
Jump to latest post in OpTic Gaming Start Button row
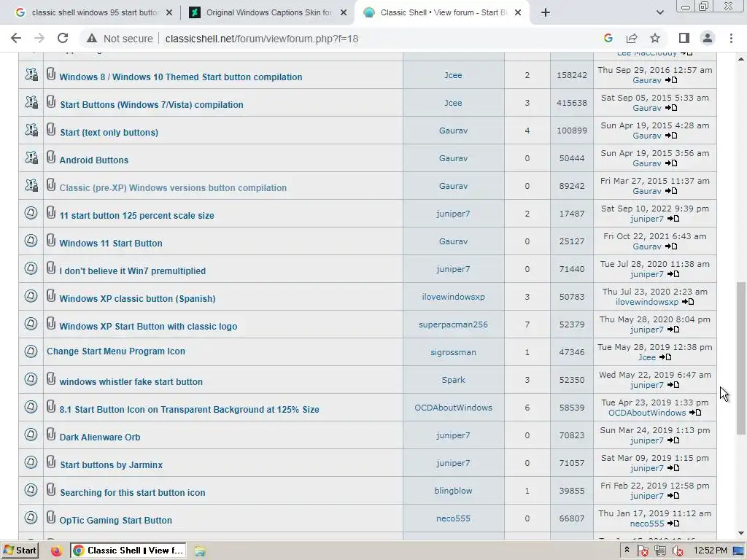coord(673,524)
